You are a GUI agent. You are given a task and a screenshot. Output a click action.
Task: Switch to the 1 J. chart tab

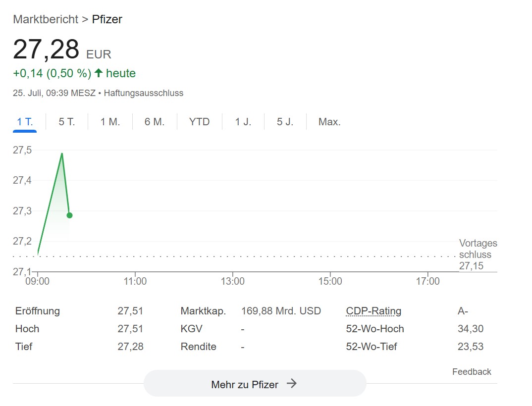coord(243,122)
